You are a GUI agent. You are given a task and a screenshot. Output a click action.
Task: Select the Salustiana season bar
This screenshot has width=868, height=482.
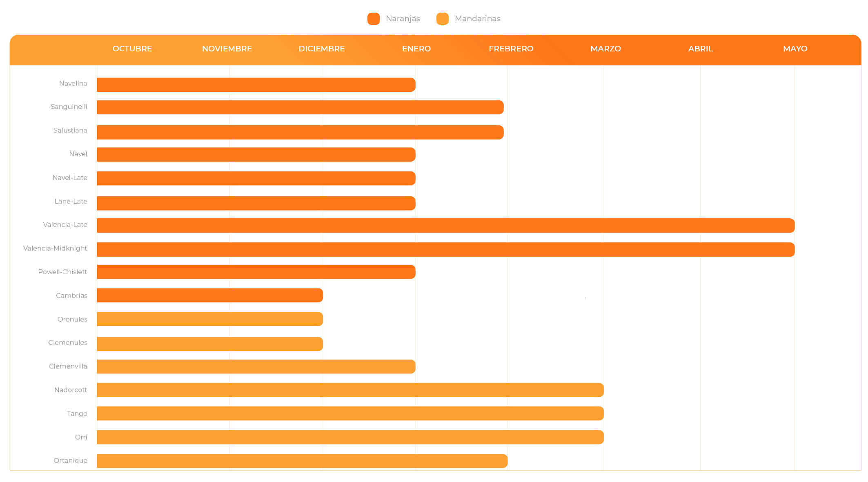point(300,132)
